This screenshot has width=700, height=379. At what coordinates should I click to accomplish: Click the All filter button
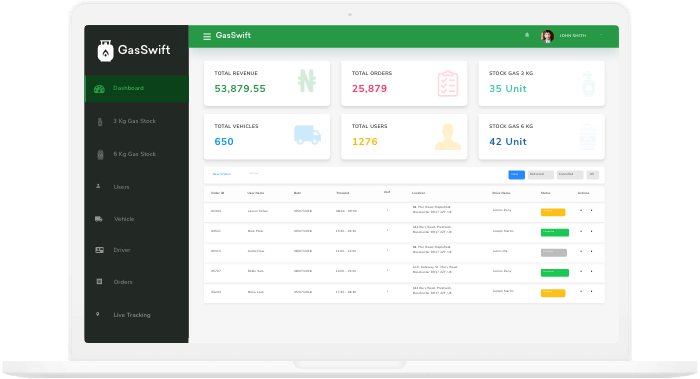(592, 175)
